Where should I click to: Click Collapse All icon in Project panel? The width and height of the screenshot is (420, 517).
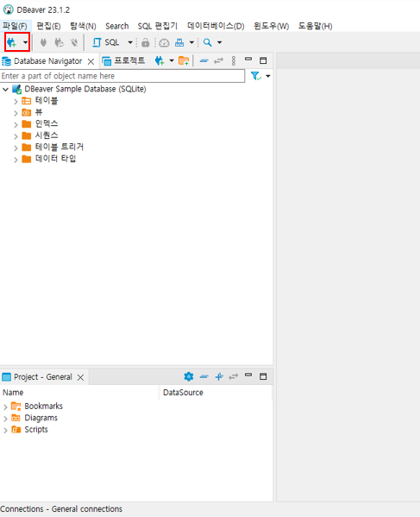[204, 376]
